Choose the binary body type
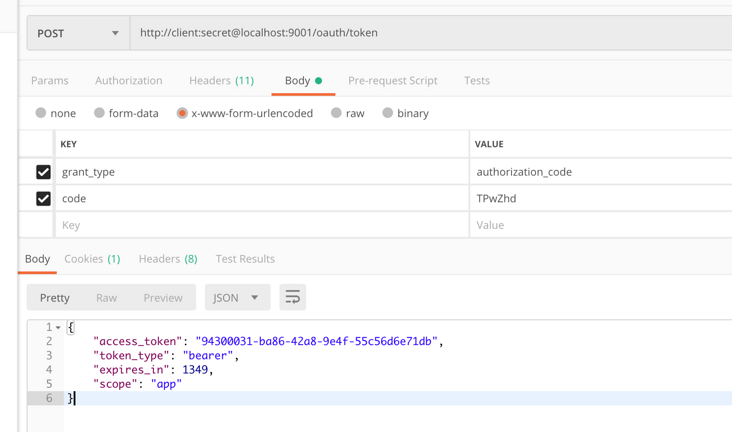This screenshot has width=732, height=432. 387,113
